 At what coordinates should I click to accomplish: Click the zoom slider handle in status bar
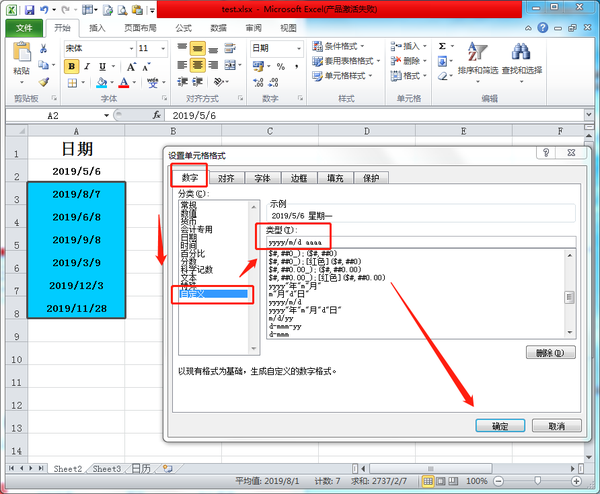(x=537, y=481)
